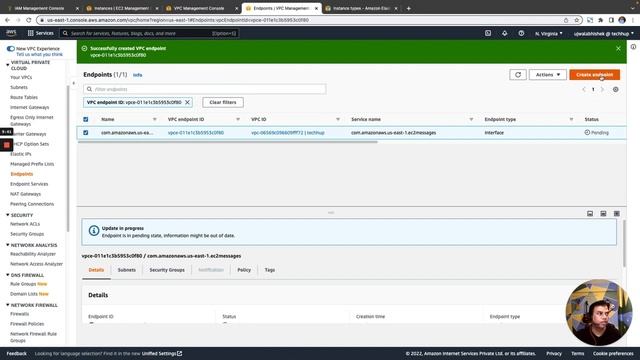Screen dimensions: 640x360
Task: Switch to the Policy tab
Action: click(244, 270)
